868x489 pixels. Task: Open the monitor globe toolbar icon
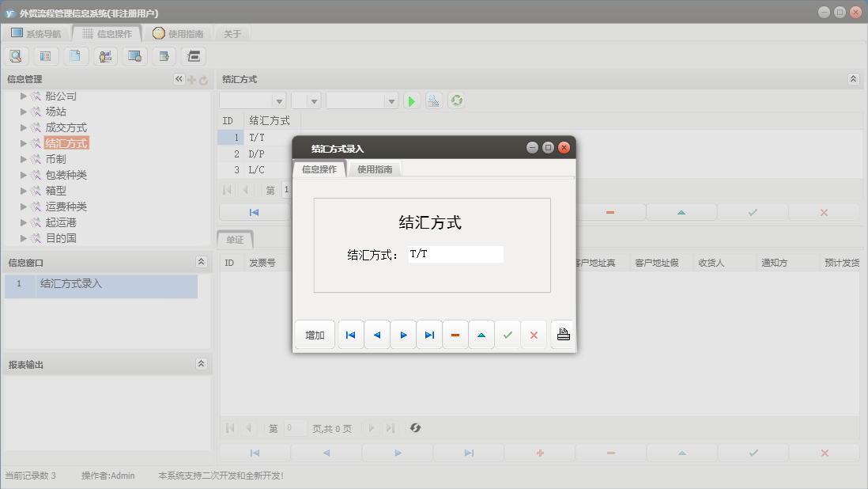pyautogui.click(x=134, y=55)
